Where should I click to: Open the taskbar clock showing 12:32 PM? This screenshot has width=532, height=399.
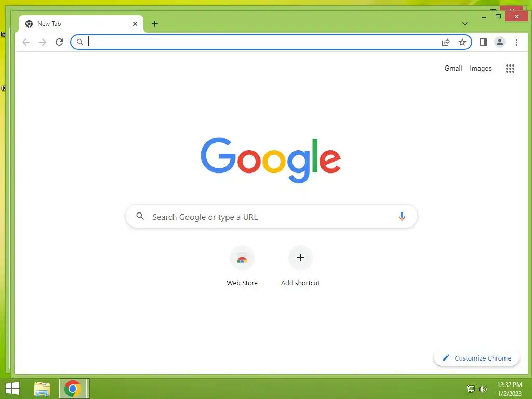coord(510,389)
